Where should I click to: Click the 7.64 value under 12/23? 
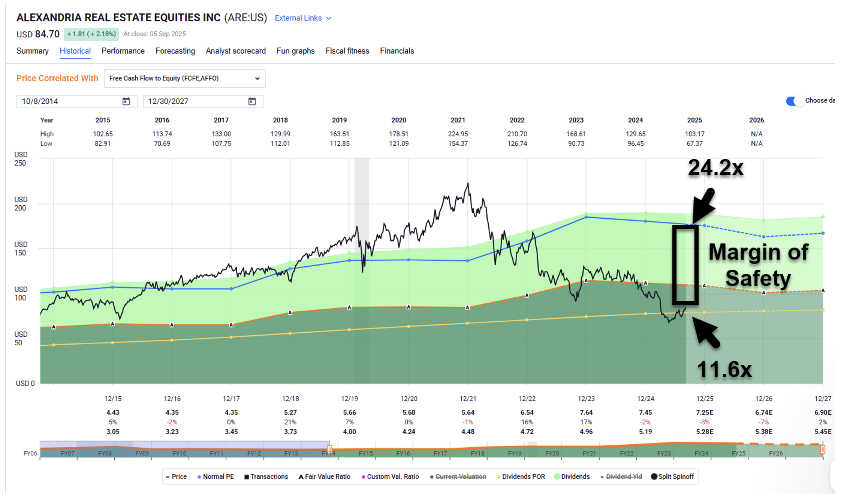586,413
